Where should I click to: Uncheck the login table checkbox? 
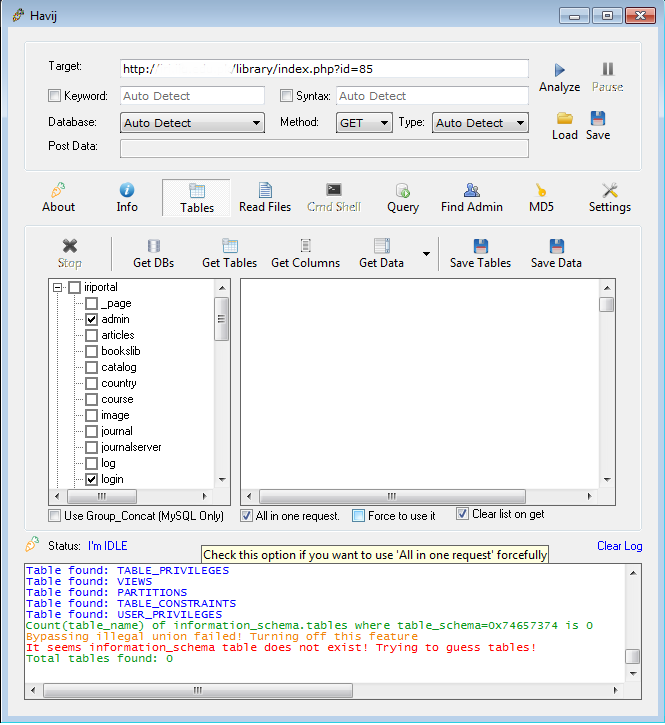(x=92, y=479)
